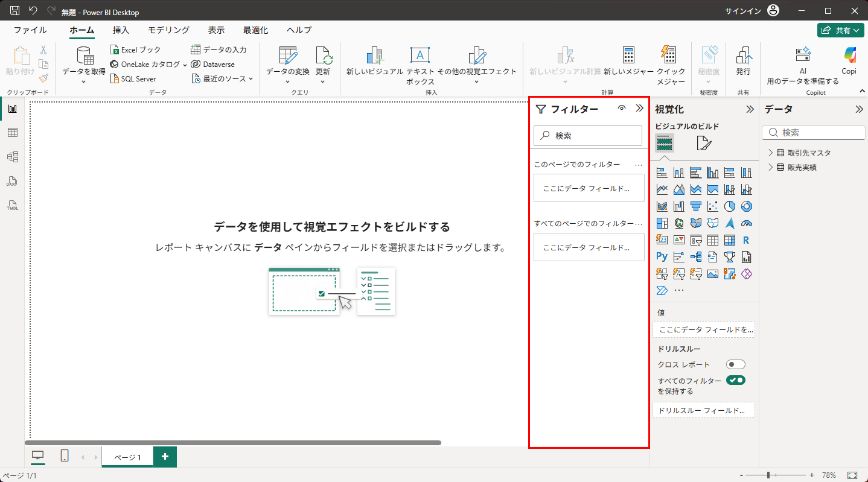
Task: Collapse the データ pane
Action: 859,109
